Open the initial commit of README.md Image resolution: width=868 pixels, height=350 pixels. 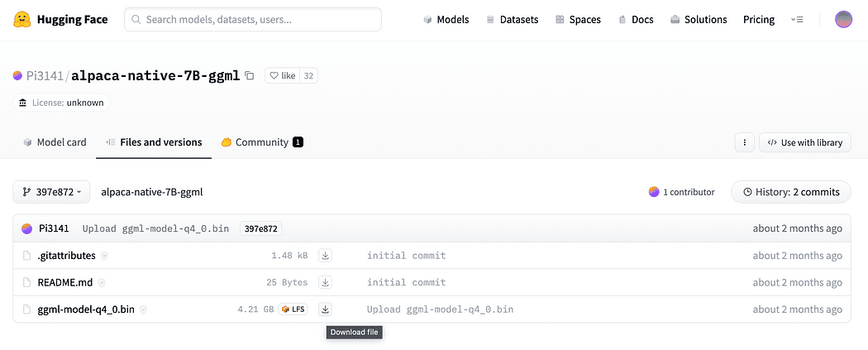tap(407, 282)
